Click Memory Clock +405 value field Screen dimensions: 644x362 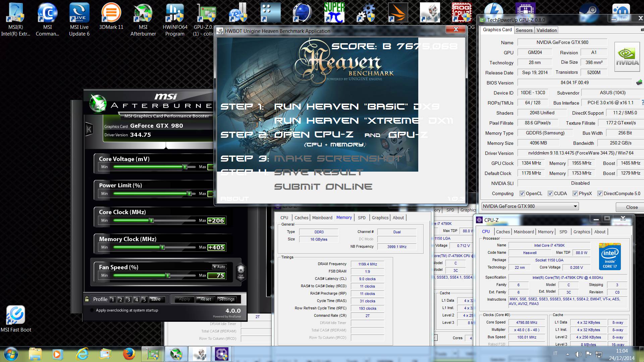216,247
